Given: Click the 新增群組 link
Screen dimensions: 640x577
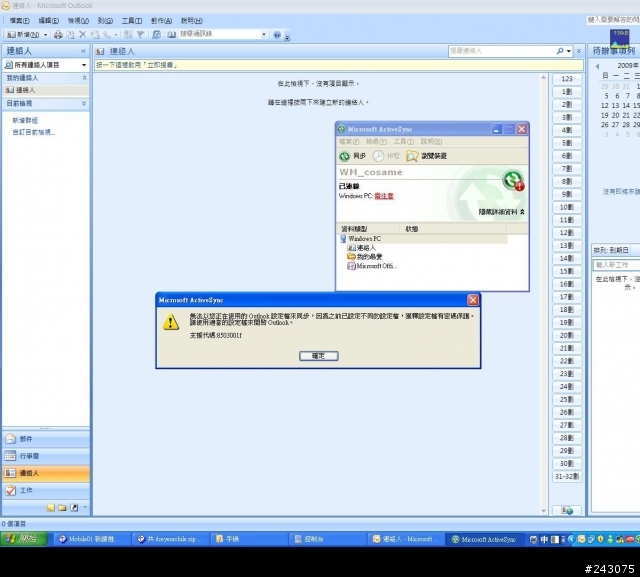Looking at the screenshot, I should (x=24, y=120).
